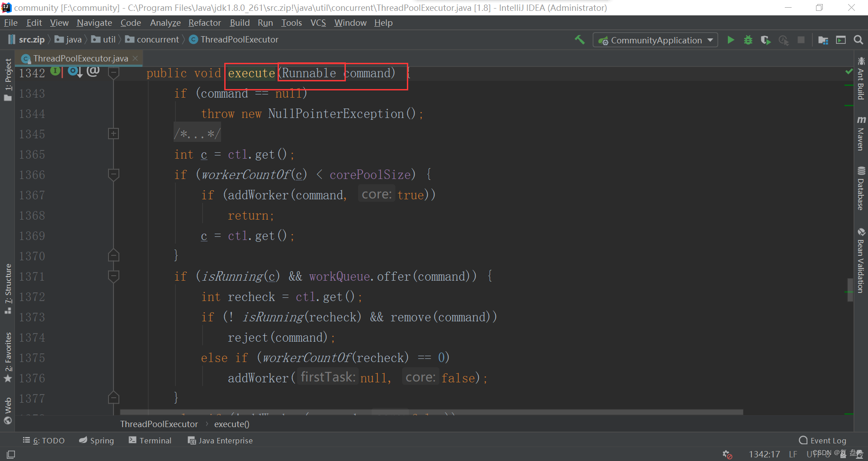Close the ThreadPoolExecutor.java editor tab
Screen dimensions: 868x461
tap(135, 58)
